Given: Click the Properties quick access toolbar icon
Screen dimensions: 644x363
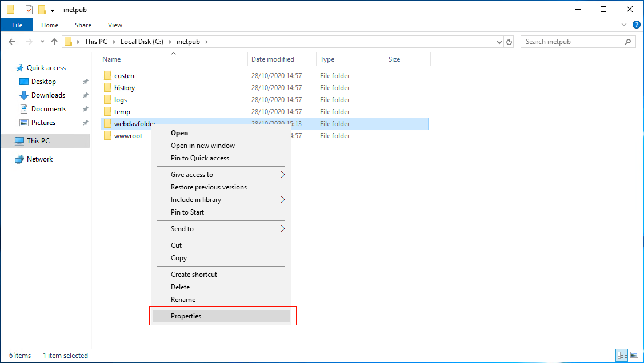Looking at the screenshot, I should pyautogui.click(x=29, y=9).
